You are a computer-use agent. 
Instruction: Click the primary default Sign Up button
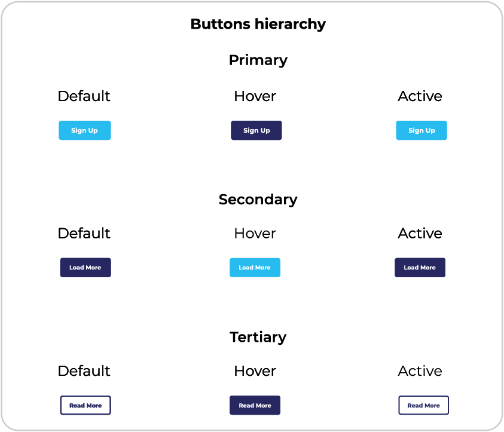[84, 130]
